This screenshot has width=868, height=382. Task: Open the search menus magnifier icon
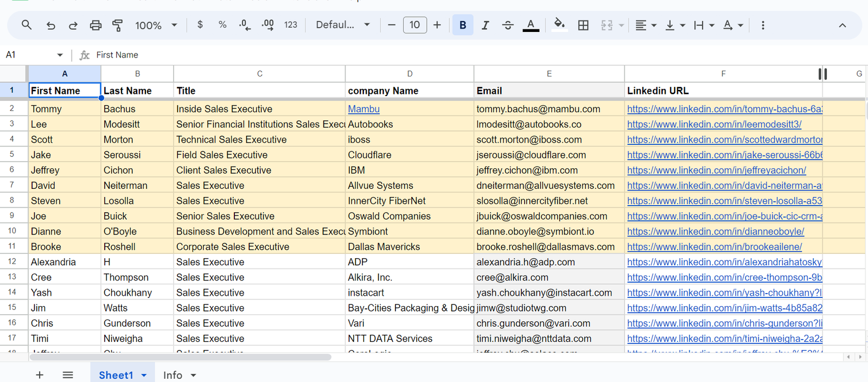[26, 25]
